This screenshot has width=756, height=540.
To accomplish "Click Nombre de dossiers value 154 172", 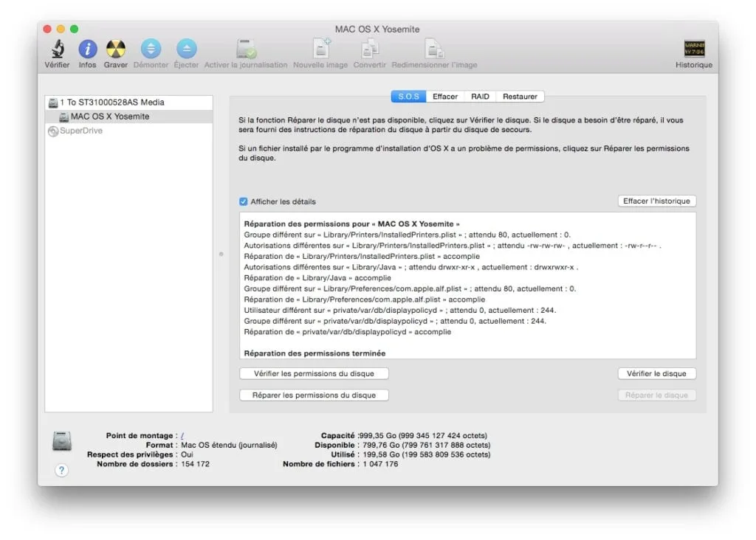I will (195, 464).
